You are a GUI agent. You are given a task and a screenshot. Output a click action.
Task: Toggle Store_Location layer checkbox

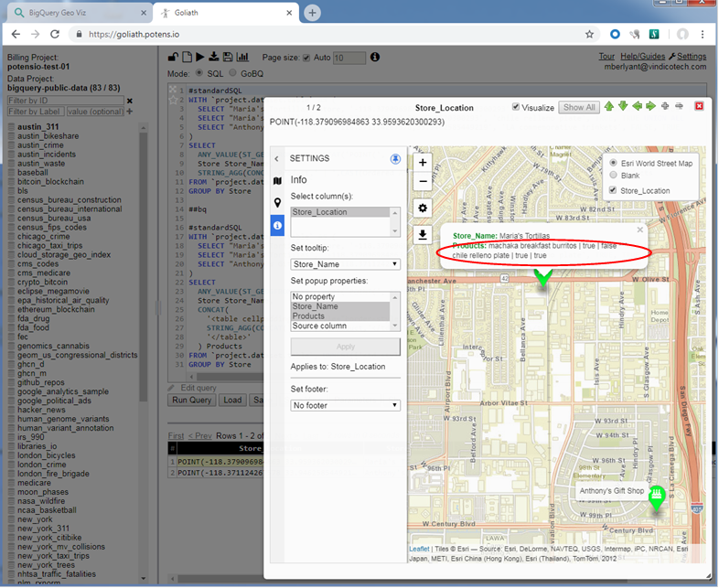coord(613,190)
